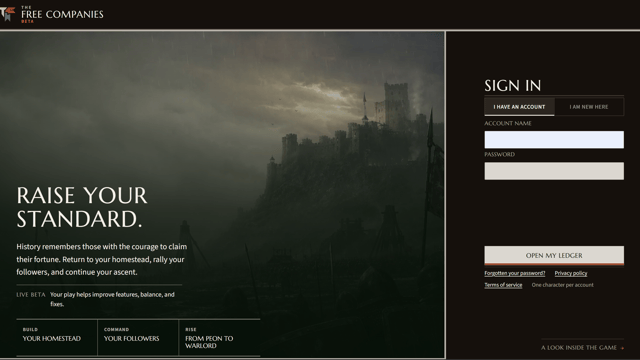Image resolution: width=640 pixels, height=360 pixels.
Task: Click the Account Name label
Action: (x=508, y=123)
